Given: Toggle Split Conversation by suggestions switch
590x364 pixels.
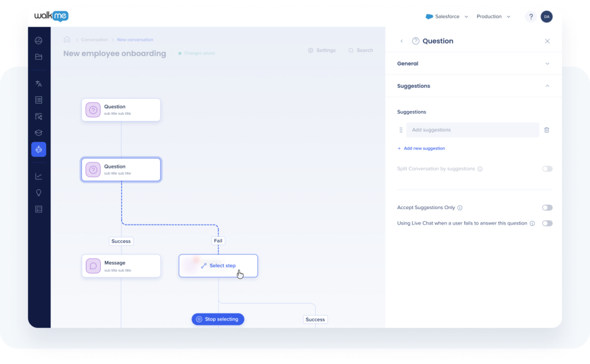Looking at the screenshot, I should point(547,169).
